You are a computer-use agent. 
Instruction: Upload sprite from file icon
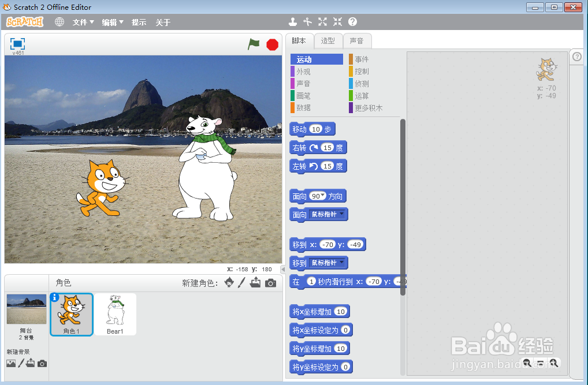click(255, 282)
